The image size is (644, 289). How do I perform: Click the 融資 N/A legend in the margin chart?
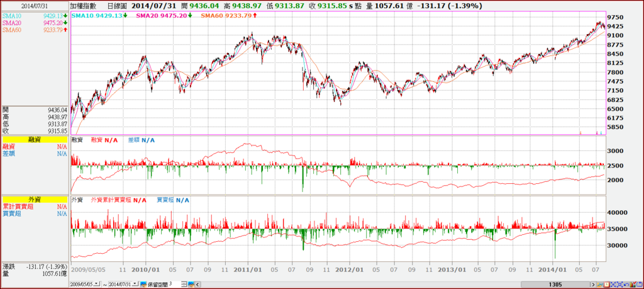[x=104, y=140]
